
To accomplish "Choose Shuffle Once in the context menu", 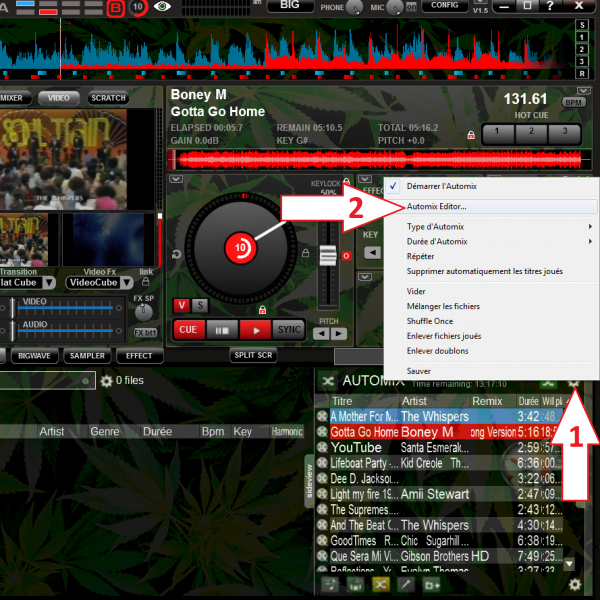I will coord(429,321).
